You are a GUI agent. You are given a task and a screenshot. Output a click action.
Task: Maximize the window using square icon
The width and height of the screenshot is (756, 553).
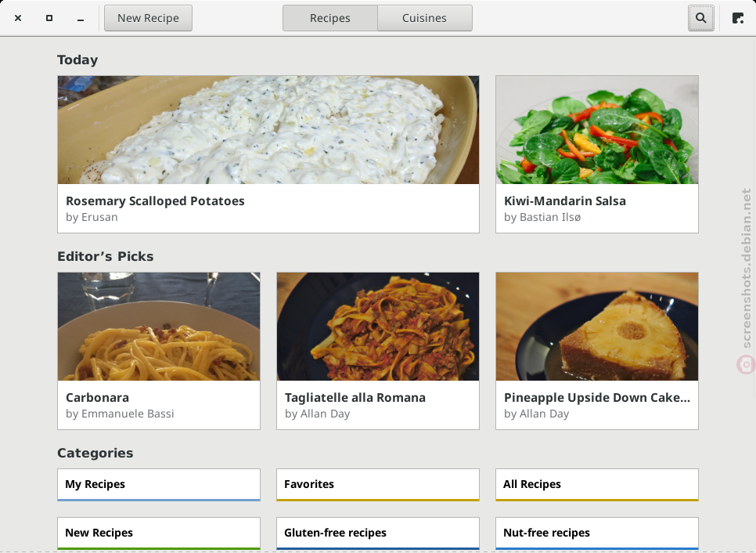click(x=49, y=18)
